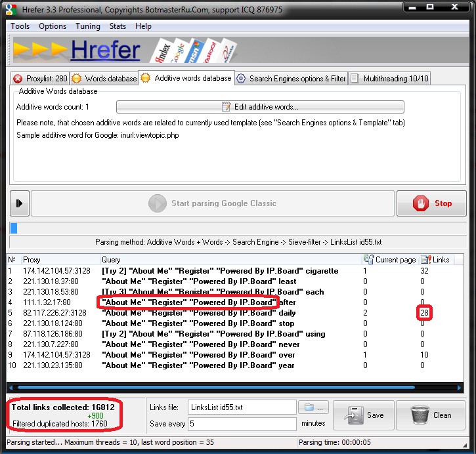Click the parsing progress bar
476x454 pixels.
coord(238,228)
